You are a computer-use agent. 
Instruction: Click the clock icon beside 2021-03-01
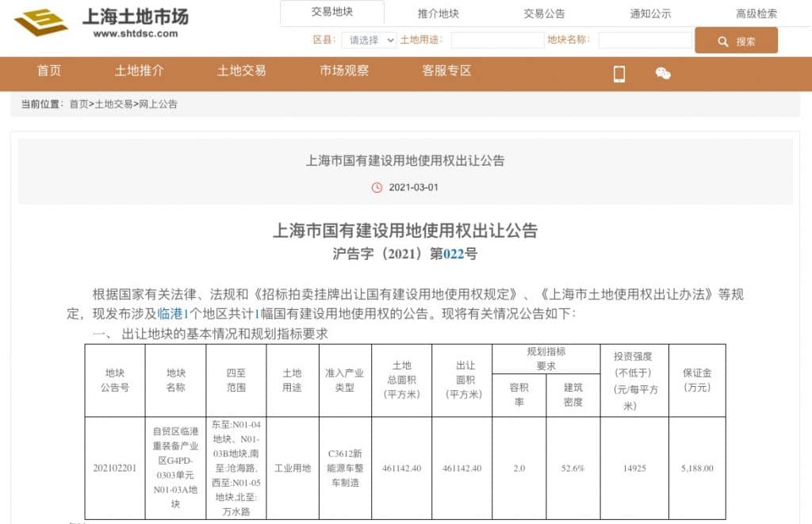(377, 188)
